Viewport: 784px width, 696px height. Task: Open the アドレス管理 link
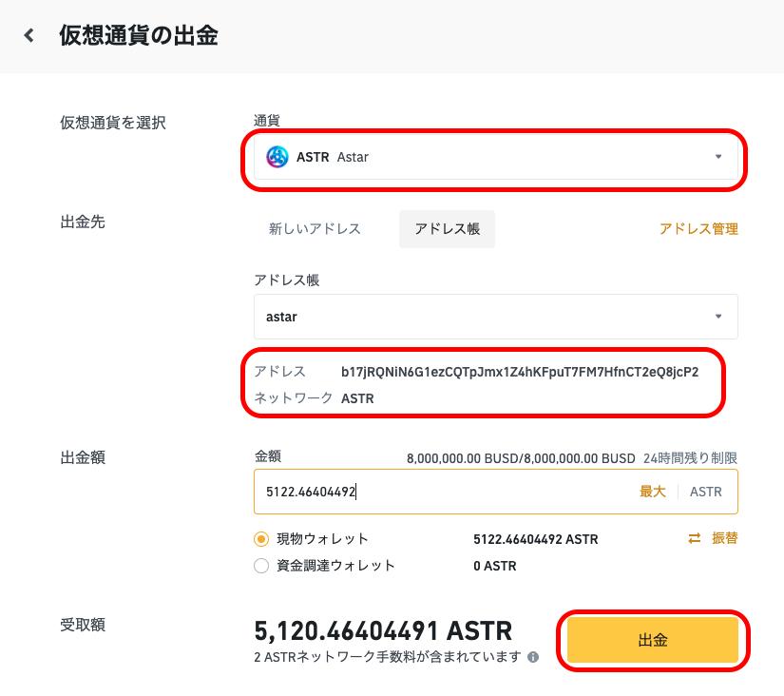point(698,229)
